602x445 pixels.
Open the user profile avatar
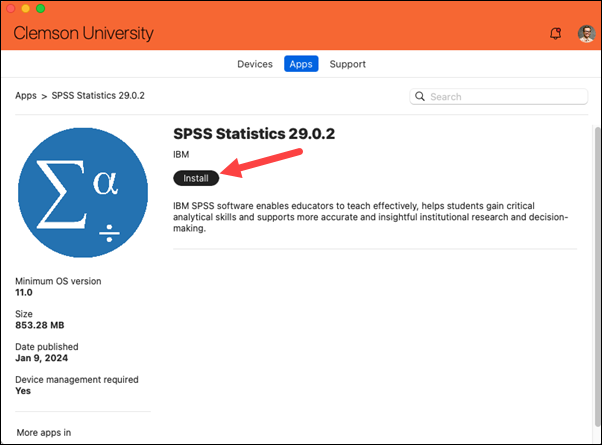[x=587, y=34]
